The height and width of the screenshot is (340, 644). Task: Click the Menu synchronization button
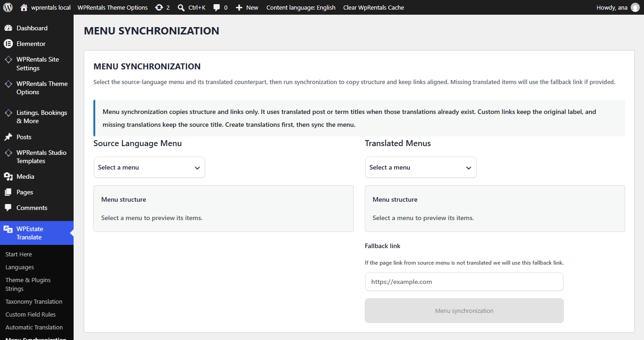click(x=464, y=311)
